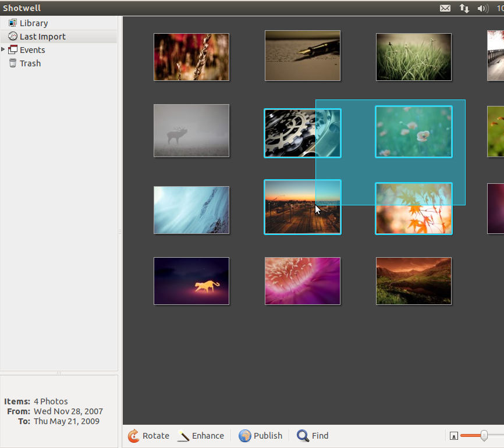504x448 pixels.
Task: Click the volume speaker icon in the panel
Action: (482, 8)
